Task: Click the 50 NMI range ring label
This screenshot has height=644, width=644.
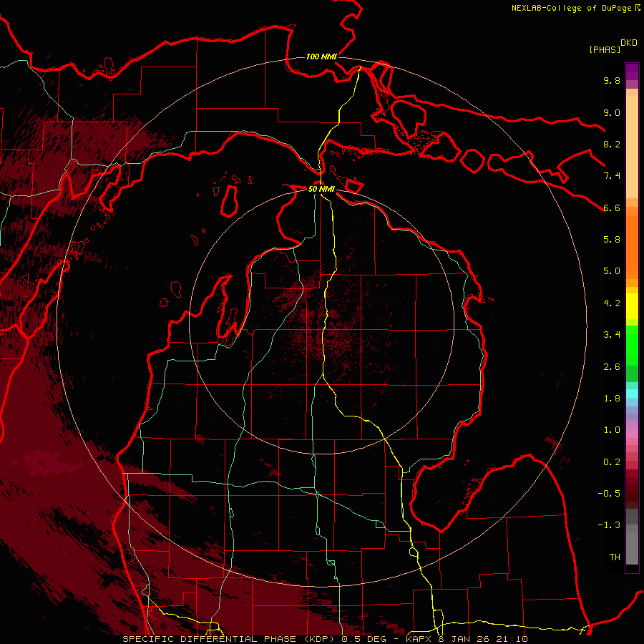Action: 321,189
